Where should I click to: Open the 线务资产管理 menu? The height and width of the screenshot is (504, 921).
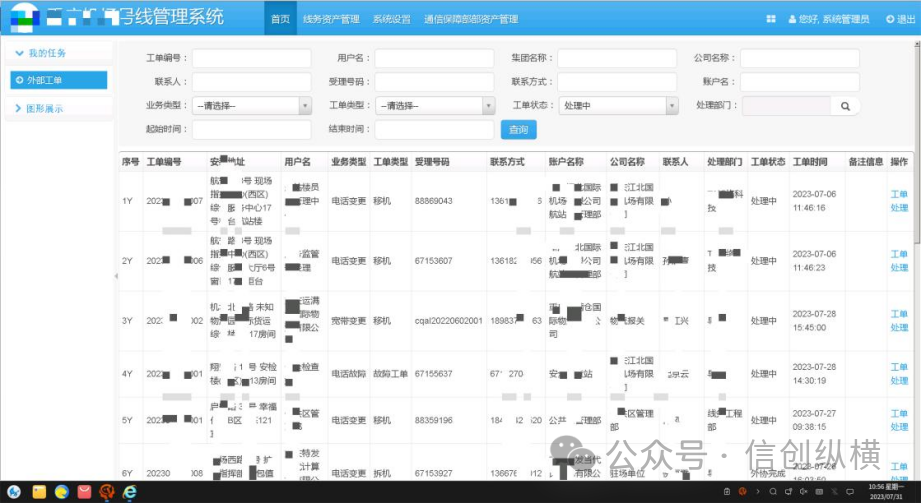tap(331, 19)
